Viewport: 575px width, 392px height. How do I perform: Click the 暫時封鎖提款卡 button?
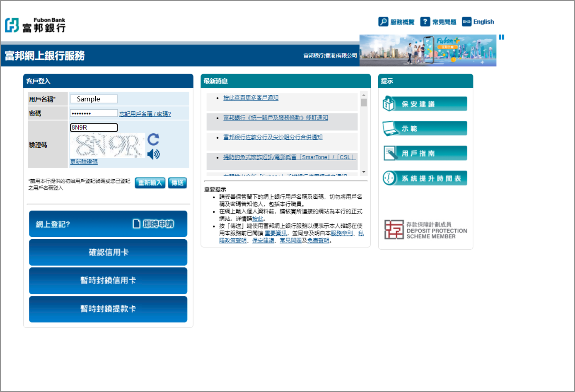(x=108, y=309)
